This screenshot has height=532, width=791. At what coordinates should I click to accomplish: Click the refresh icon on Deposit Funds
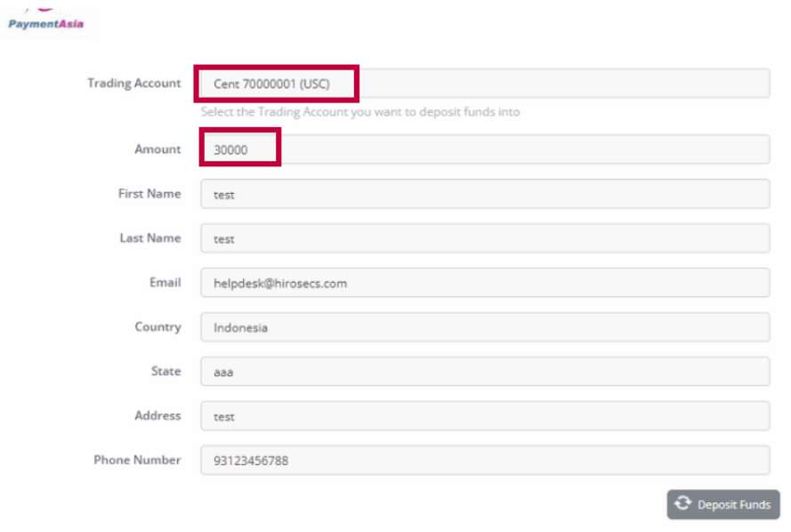[x=682, y=504]
